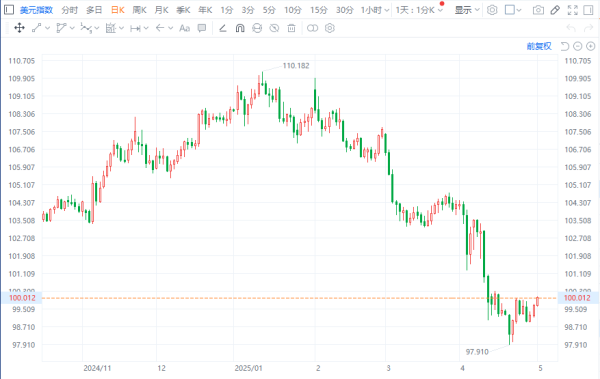Enable the magnet snap tool

(240, 28)
